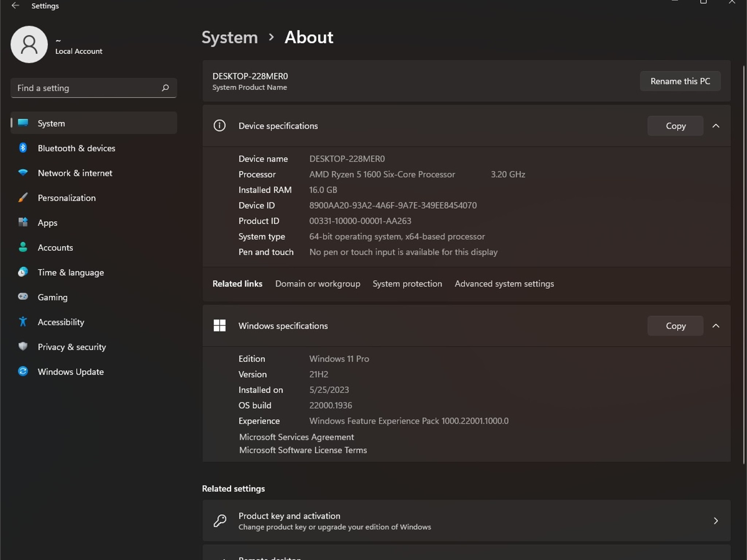
Task: Click the product key icon
Action: 220,521
